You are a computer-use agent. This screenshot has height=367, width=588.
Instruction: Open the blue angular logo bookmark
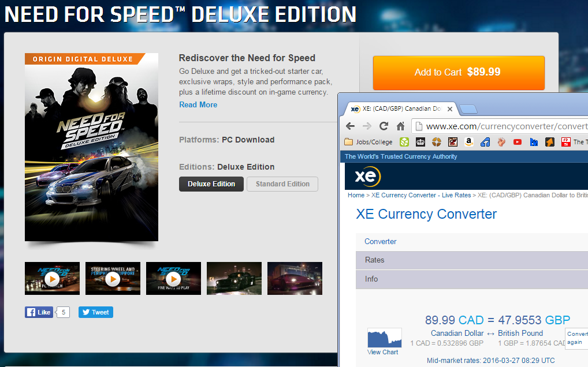485,142
